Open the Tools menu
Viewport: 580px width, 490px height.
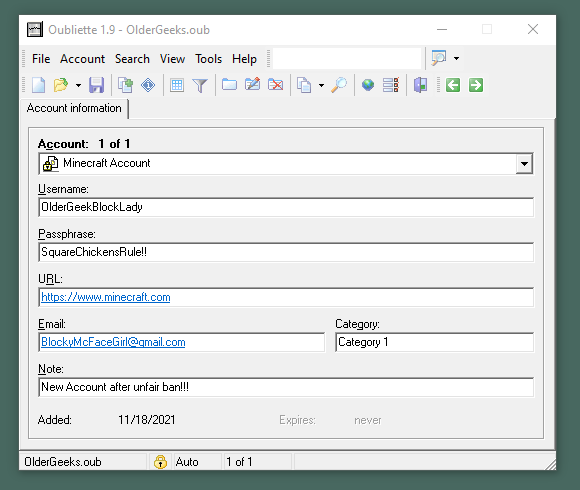208,59
